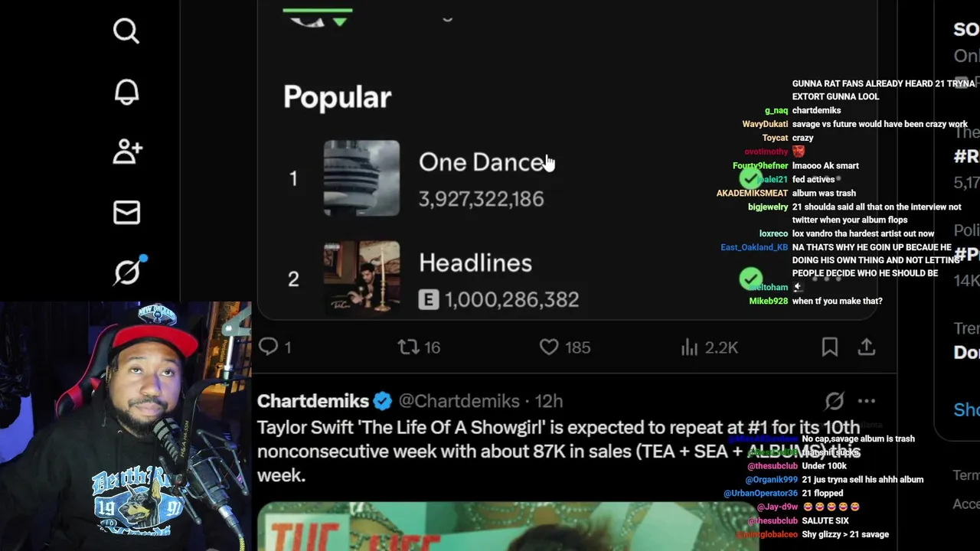Viewport: 980px width, 551px height.
Task: Click the Toycat username in chat
Action: pos(775,138)
